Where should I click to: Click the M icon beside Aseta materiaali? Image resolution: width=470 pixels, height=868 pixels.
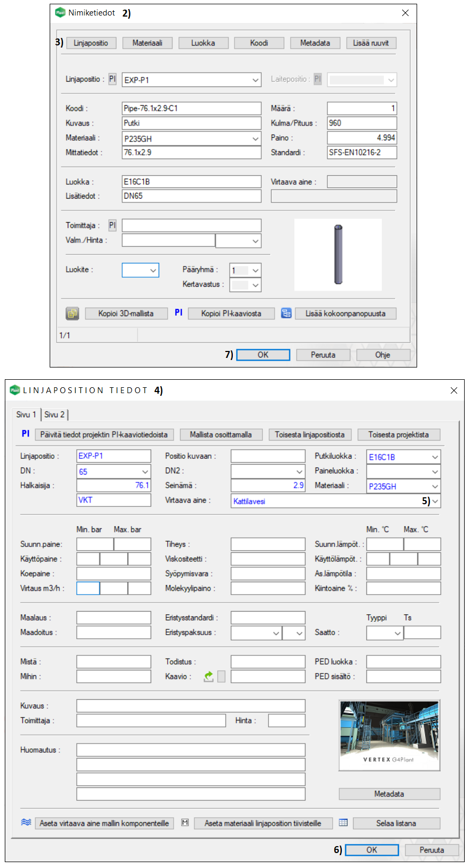pyautogui.click(x=185, y=823)
